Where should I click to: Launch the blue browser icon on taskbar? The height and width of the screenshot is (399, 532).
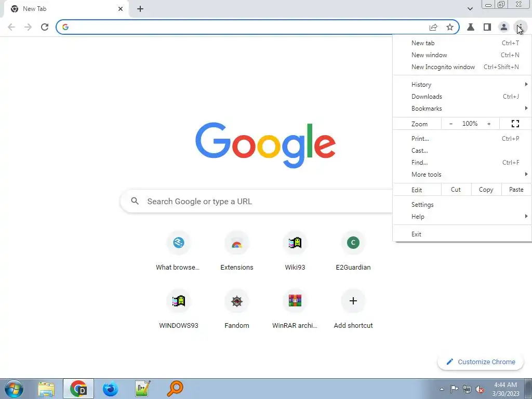(x=111, y=389)
